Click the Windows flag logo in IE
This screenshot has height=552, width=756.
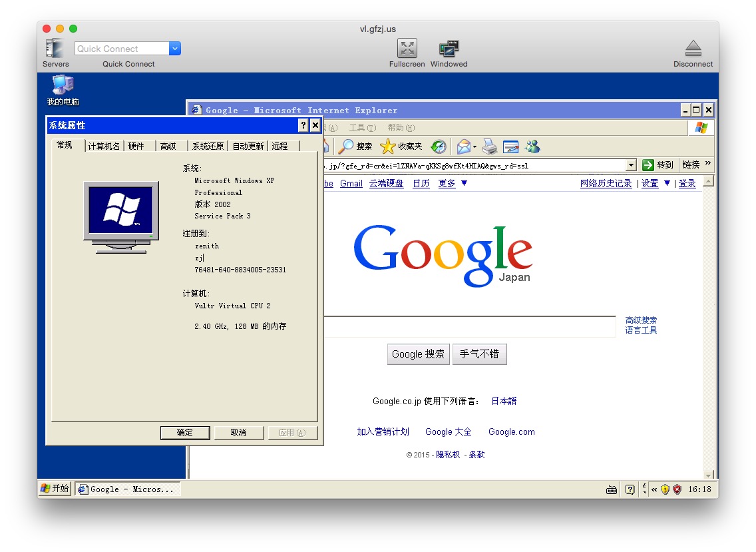coord(701,128)
